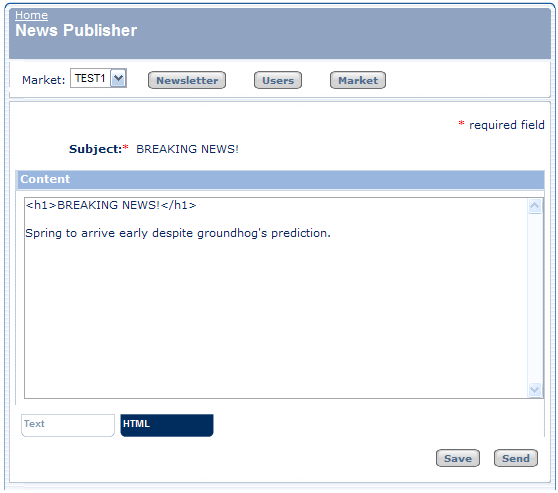This screenshot has width=558, height=493.
Task: Click the Content section header
Action: 280,179
